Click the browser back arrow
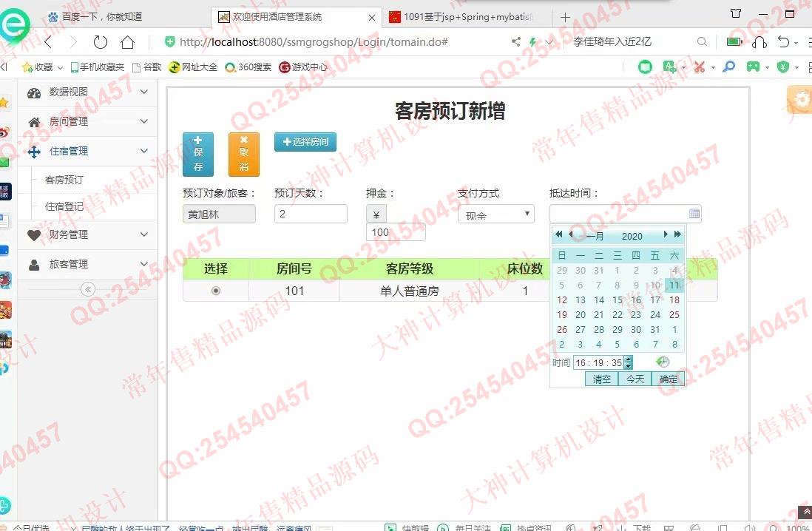Image resolution: width=812 pixels, height=531 pixels. pyautogui.click(x=49, y=42)
